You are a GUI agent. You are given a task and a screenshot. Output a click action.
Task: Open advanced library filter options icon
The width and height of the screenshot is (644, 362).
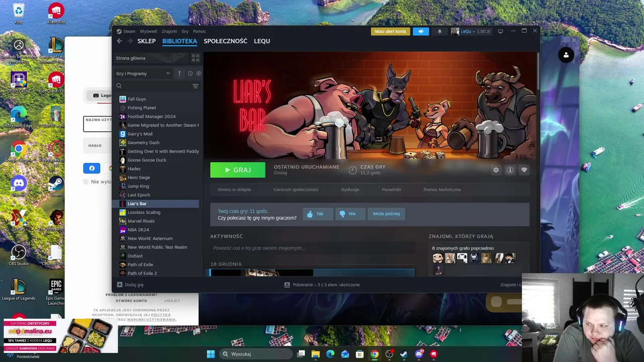coord(195,86)
